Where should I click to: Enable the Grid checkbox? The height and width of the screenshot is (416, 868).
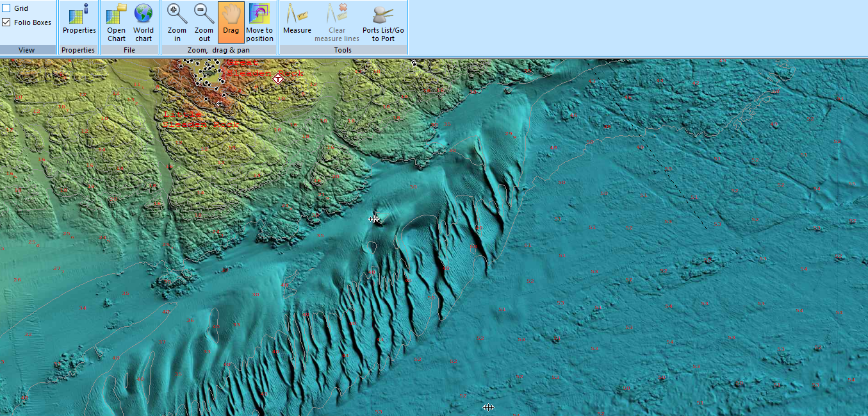(x=7, y=9)
